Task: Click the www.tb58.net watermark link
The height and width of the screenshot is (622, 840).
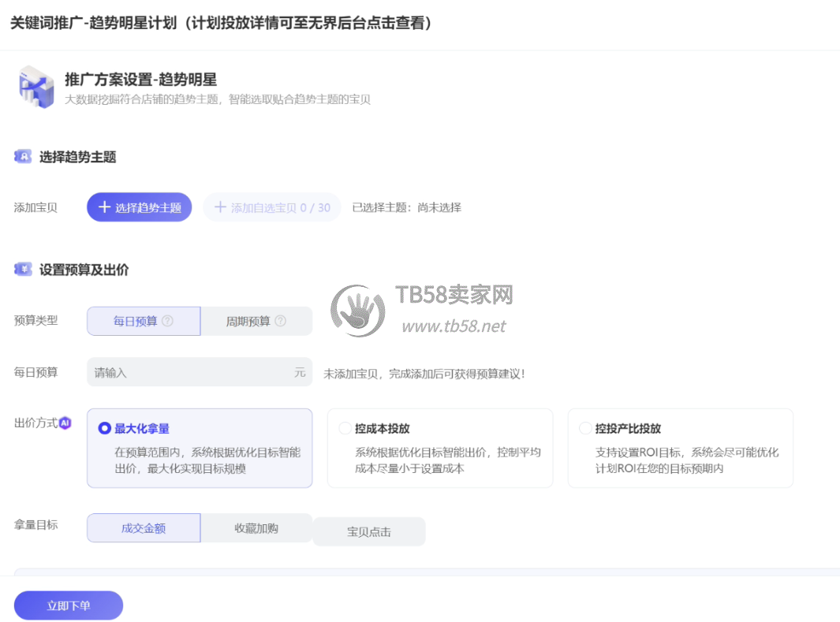Action: point(454,326)
